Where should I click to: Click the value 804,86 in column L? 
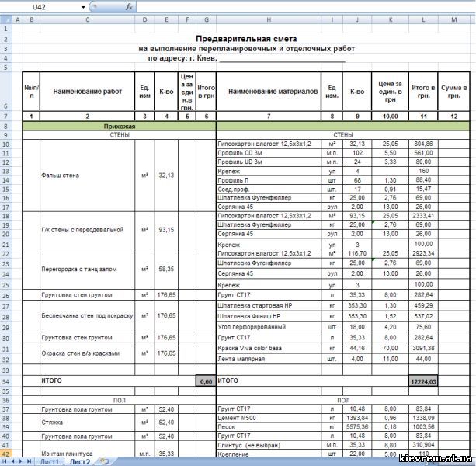click(423, 144)
